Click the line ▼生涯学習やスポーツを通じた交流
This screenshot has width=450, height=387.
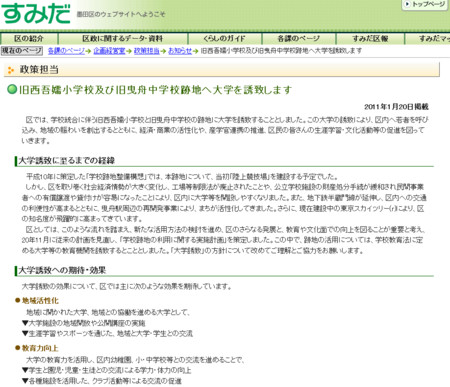(x=107, y=333)
